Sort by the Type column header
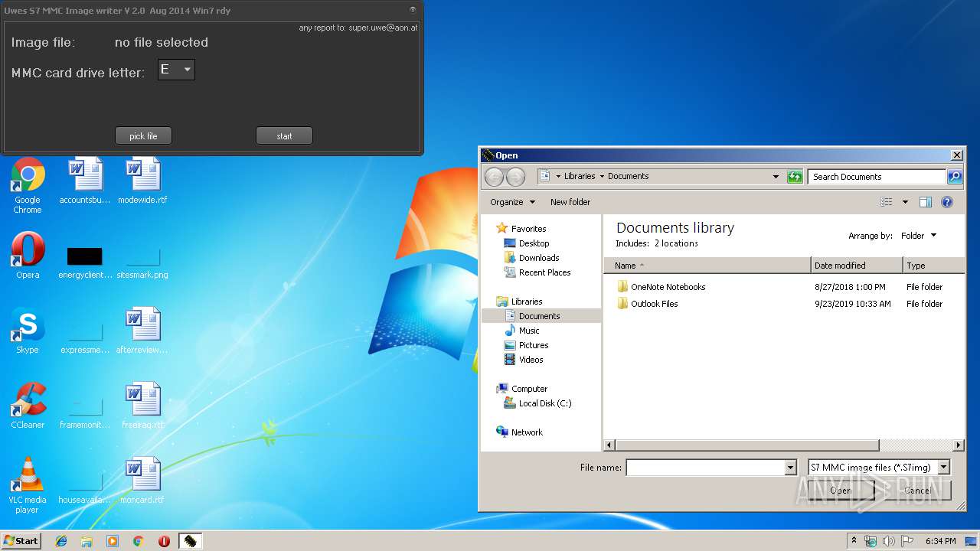980x551 pixels. 934,266
